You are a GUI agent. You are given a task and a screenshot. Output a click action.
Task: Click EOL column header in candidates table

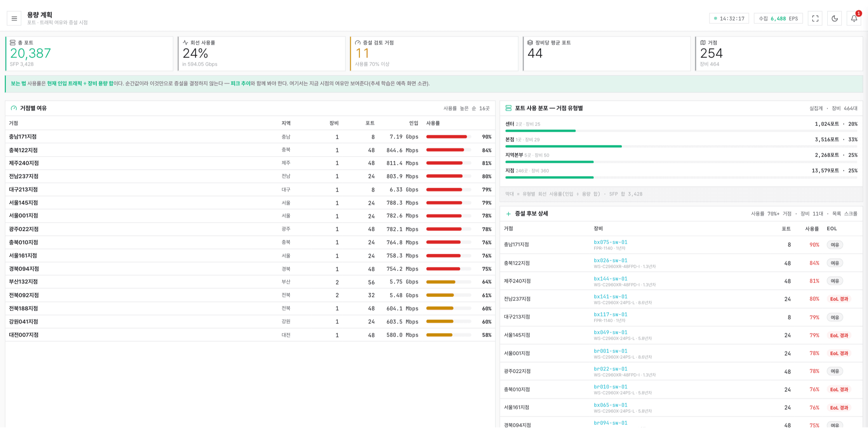832,229
